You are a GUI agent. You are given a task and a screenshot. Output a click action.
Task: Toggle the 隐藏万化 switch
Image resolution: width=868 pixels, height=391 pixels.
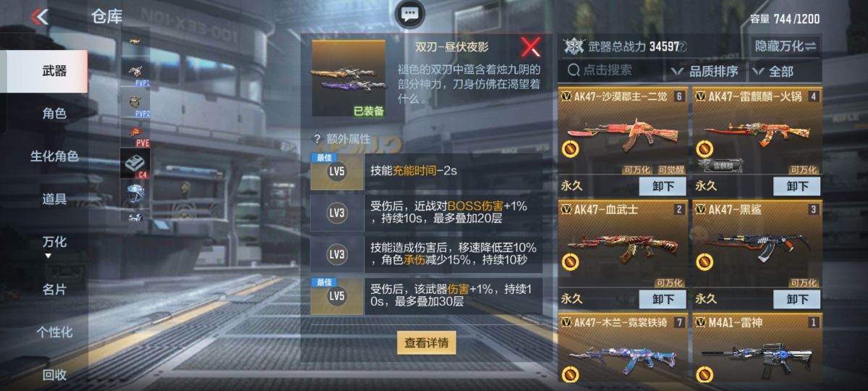click(785, 46)
